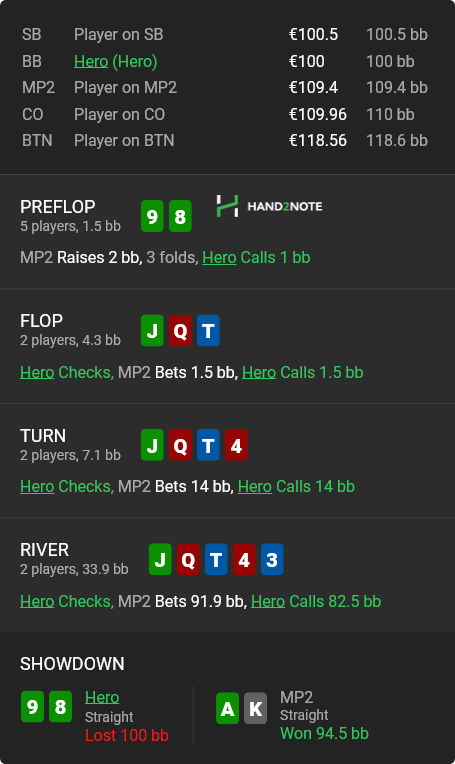The width and height of the screenshot is (455, 764).
Task: Select the blue T flop card
Action: [x=208, y=330]
